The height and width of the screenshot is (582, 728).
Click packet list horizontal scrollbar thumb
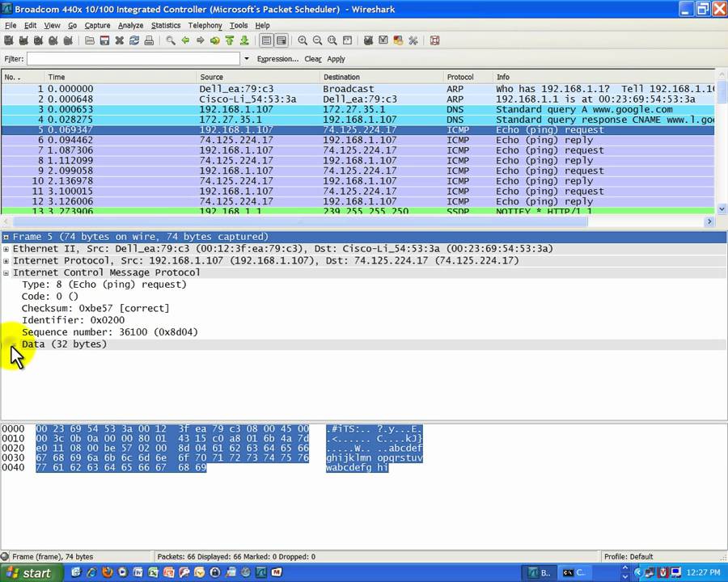click(300, 221)
